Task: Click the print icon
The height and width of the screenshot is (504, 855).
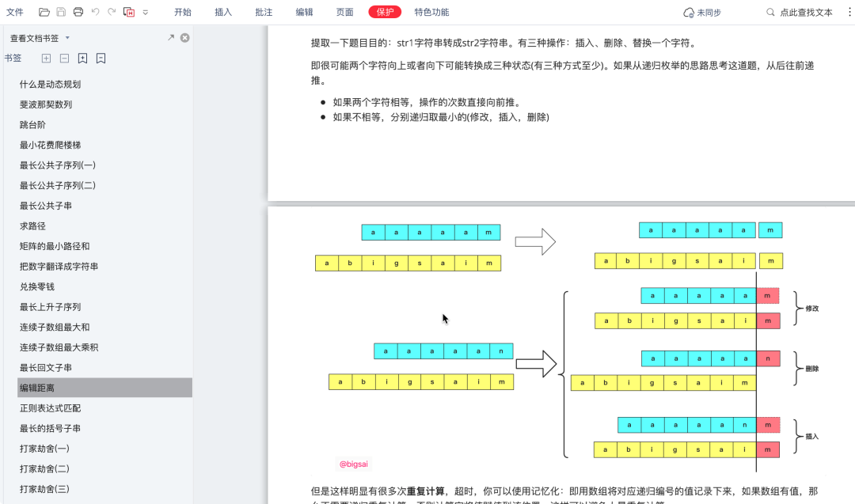Action: point(78,12)
